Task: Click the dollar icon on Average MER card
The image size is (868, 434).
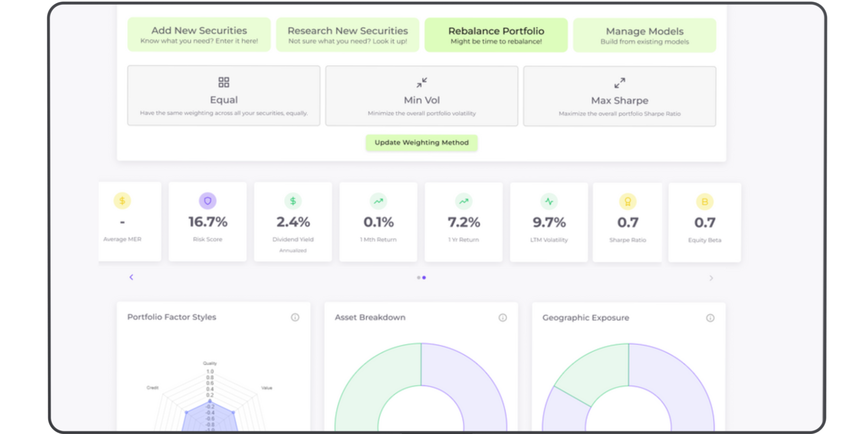Action: point(122,201)
